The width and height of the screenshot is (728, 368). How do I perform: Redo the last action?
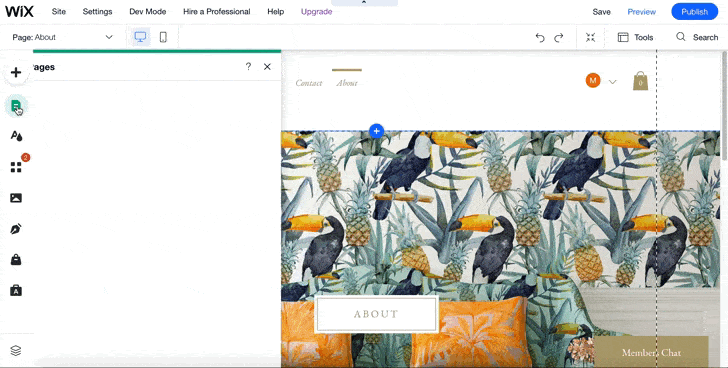point(559,38)
